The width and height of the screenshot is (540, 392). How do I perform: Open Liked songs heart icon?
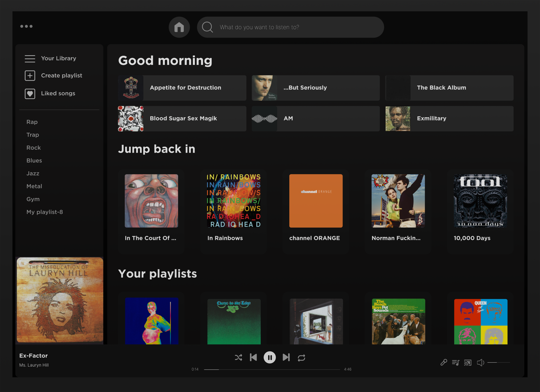pos(30,93)
